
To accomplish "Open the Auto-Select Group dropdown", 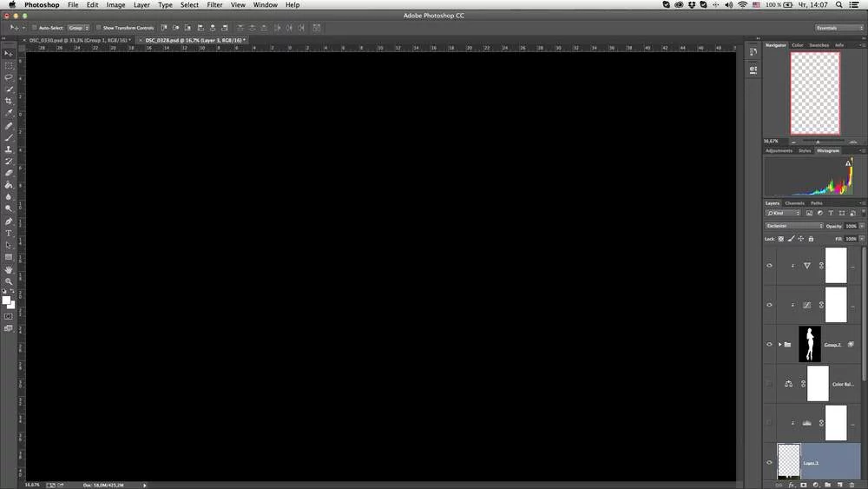I will pos(79,28).
